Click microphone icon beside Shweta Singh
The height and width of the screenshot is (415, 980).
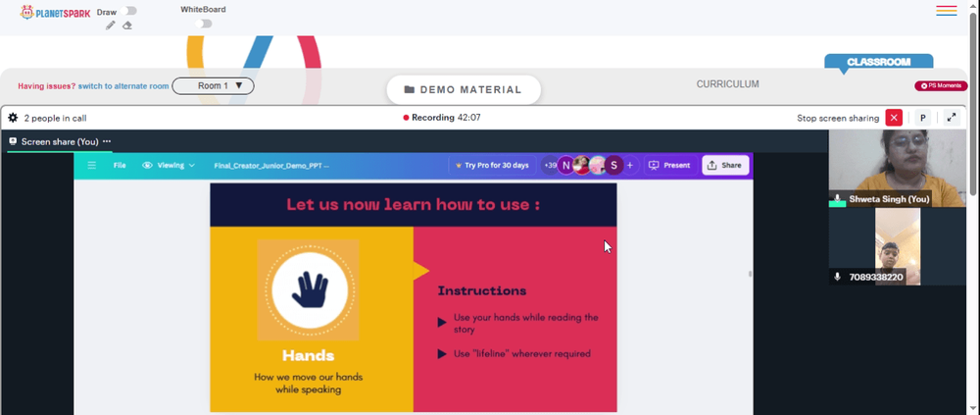(x=838, y=199)
